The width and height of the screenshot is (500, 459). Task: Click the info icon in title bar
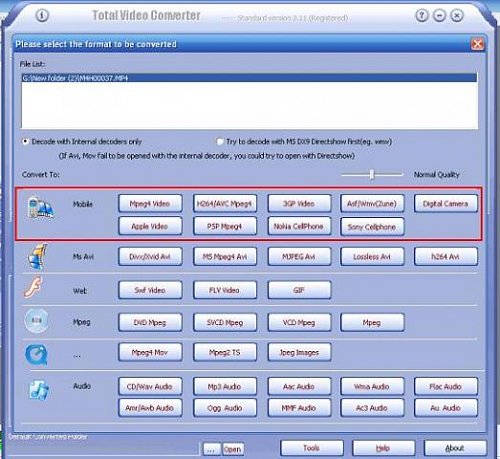click(42, 15)
